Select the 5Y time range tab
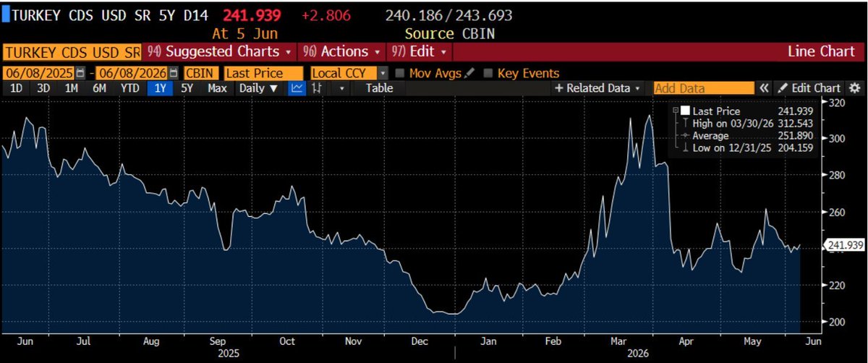Viewport: 868px width, 363px height. [x=187, y=88]
